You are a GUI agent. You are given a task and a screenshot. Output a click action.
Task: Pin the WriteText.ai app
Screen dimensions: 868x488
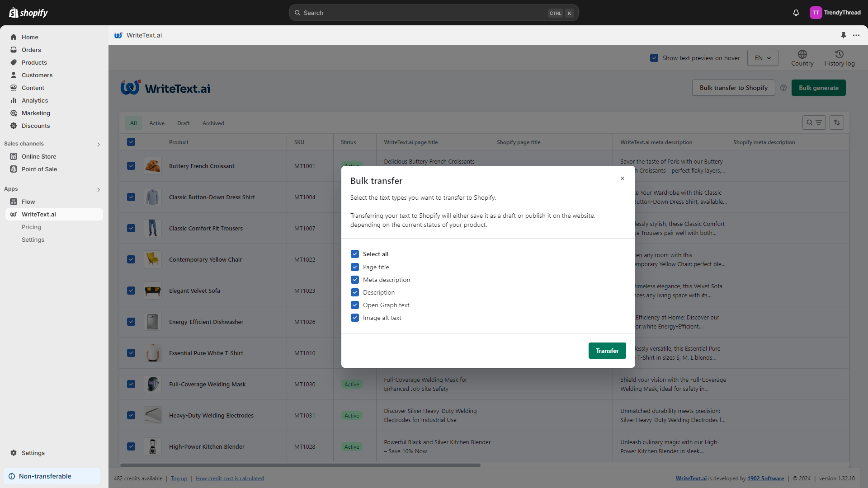coord(843,35)
